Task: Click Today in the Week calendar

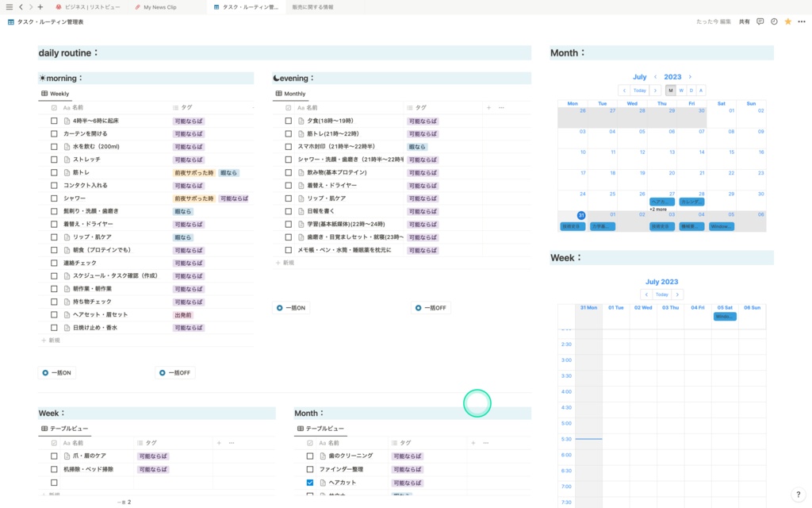Action: click(x=662, y=294)
